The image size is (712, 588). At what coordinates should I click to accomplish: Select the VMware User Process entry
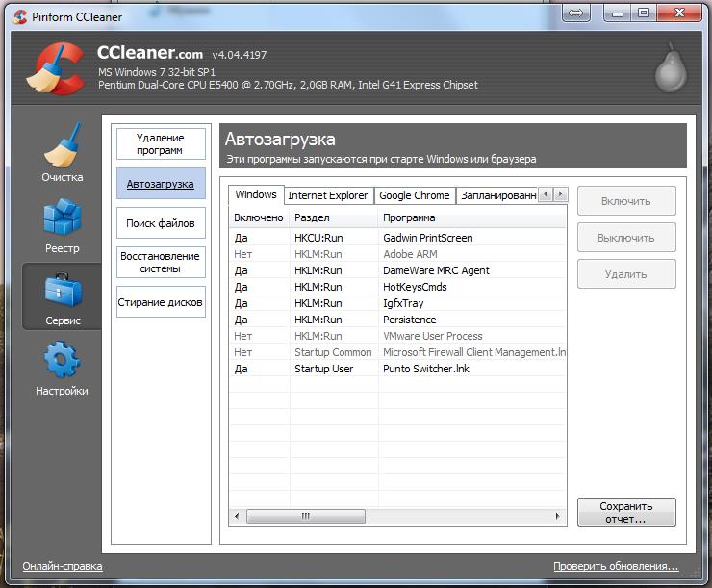[x=397, y=336]
